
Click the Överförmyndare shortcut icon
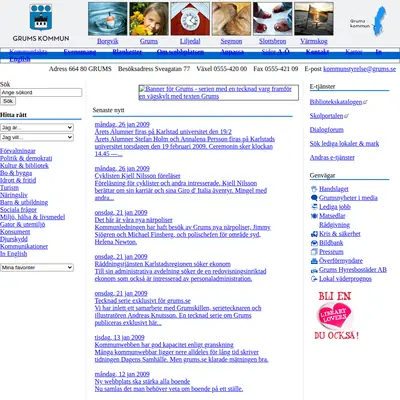point(314,261)
